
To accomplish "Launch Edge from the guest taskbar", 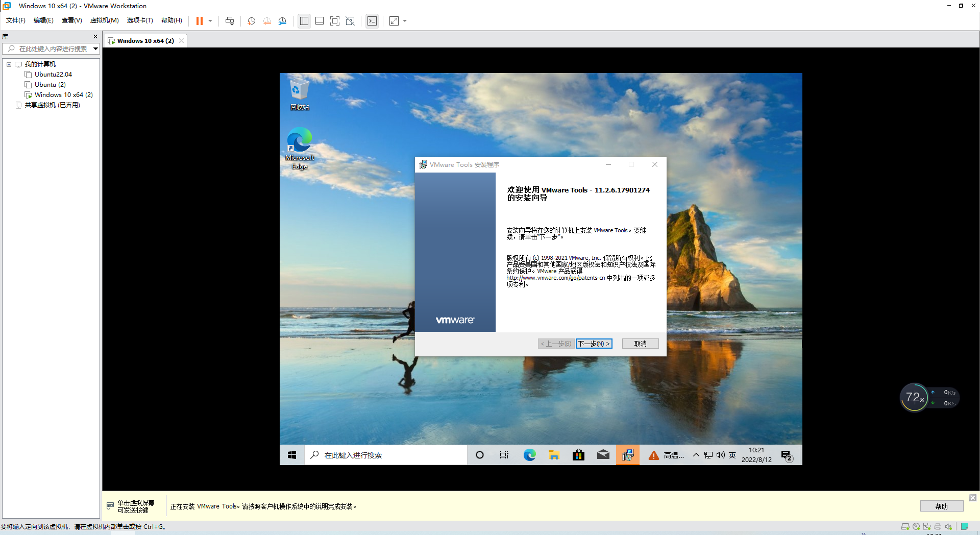I will 529,455.
